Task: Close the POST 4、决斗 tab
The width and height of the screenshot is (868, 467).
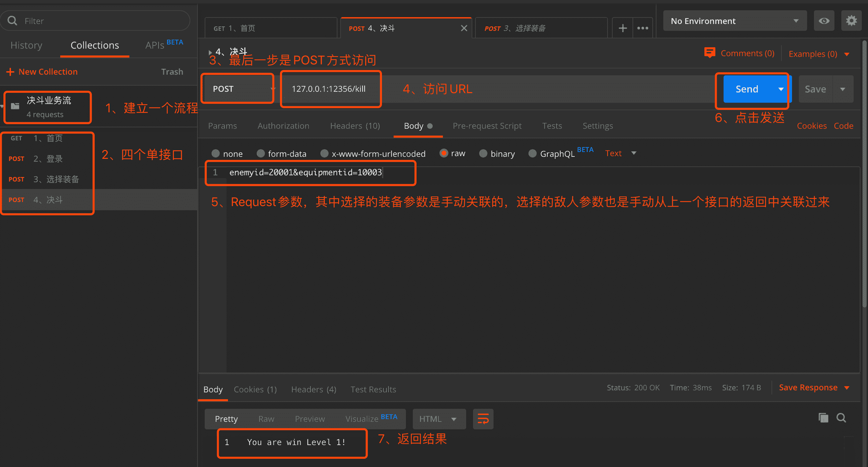Action: (x=464, y=28)
